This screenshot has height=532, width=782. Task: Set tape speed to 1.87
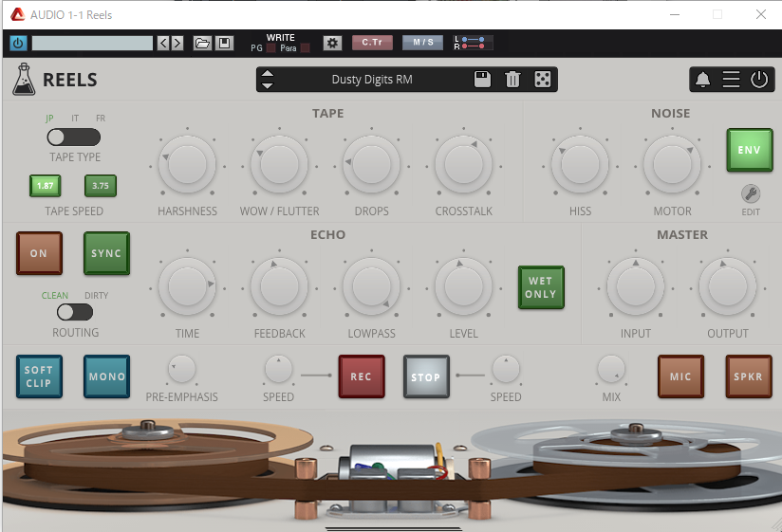click(x=46, y=186)
